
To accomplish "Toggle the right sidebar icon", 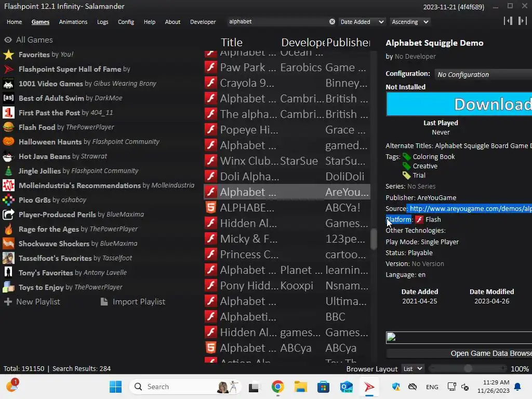I will click(523, 21).
